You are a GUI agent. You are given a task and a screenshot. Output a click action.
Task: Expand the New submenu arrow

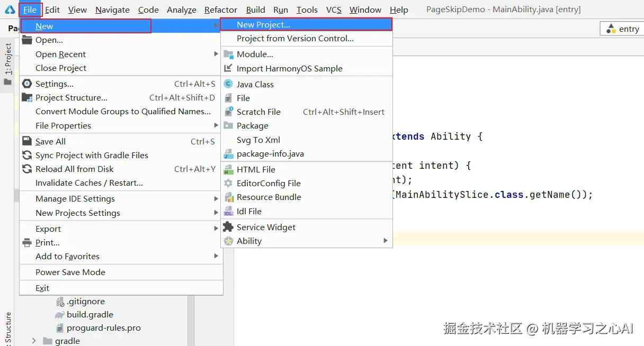[216, 26]
